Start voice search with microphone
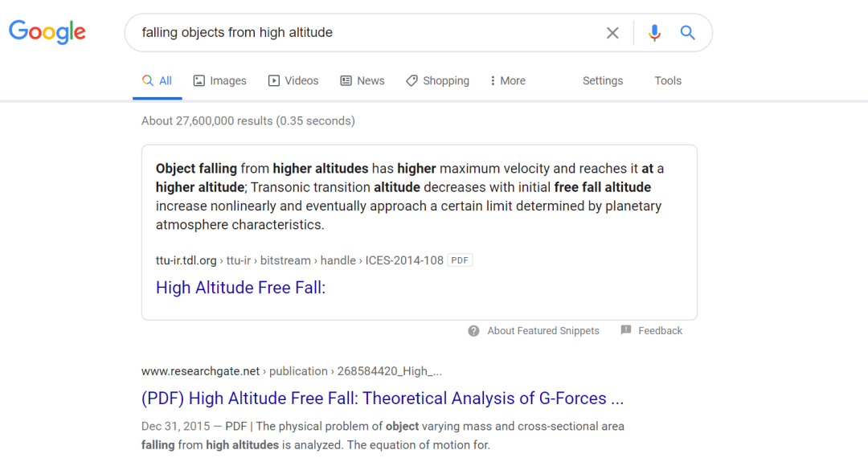 coord(654,33)
